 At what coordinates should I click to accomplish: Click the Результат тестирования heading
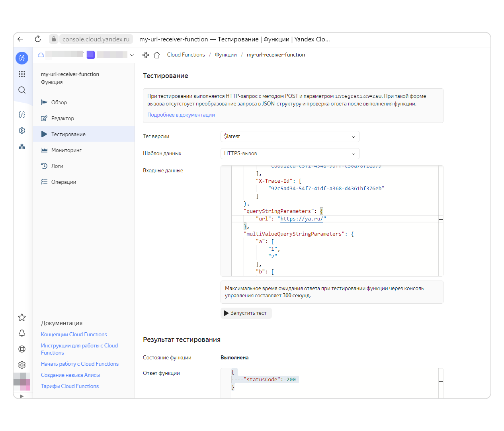pyautogui.click(x=182, y=340)
